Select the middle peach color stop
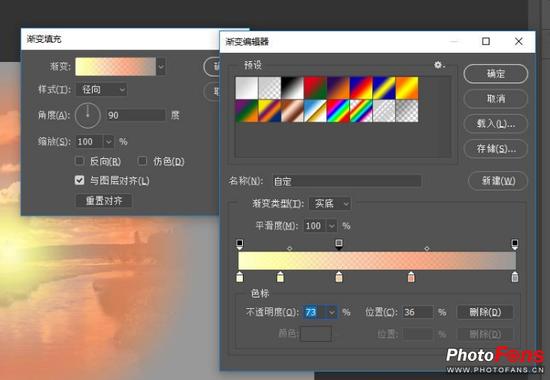The image size is (550, 380). pos(339,277)
